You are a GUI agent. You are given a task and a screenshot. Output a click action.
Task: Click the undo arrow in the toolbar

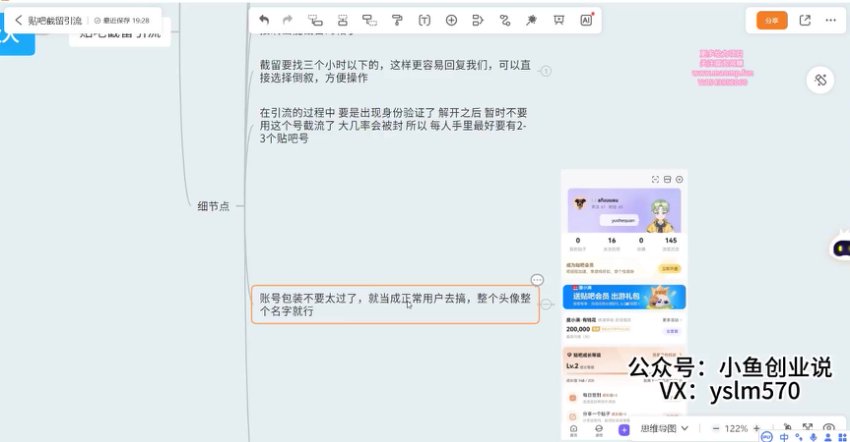(264, 20)
